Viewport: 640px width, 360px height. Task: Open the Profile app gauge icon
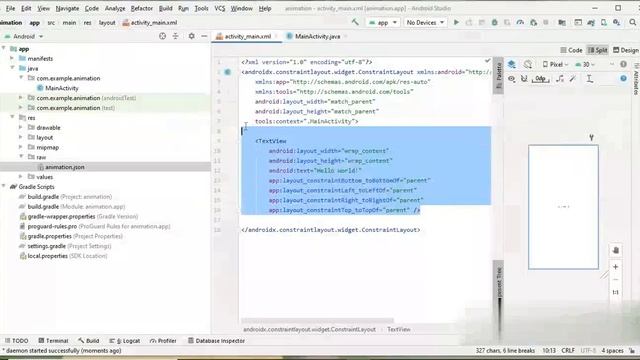pyautogui.click(x=520, y=22)
